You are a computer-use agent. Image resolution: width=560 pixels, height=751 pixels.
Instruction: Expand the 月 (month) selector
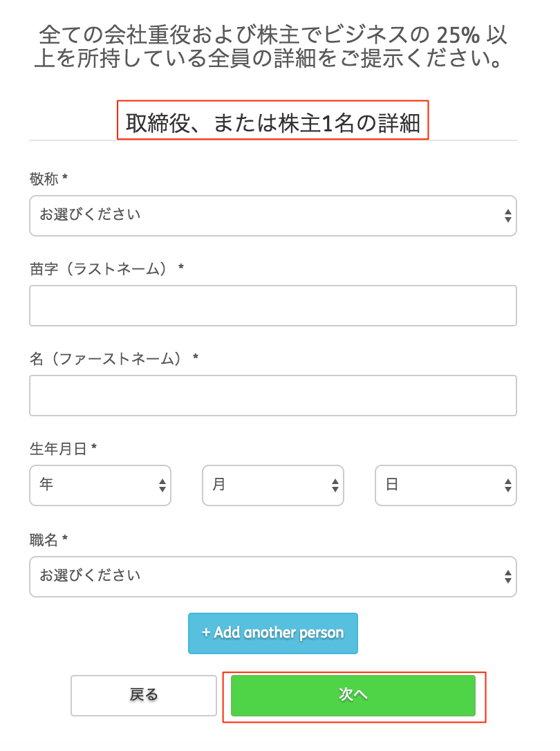[x=272, y=485]
